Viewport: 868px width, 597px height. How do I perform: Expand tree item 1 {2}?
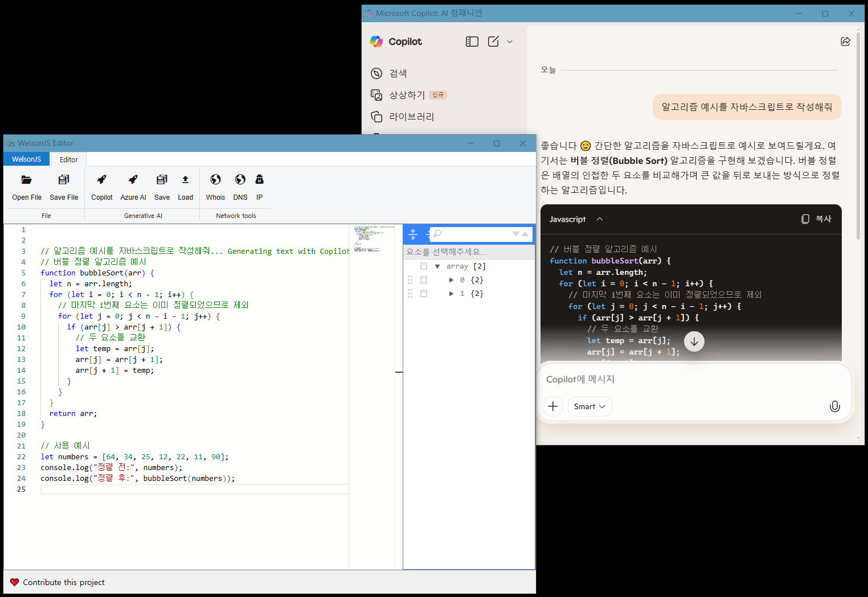451,294
